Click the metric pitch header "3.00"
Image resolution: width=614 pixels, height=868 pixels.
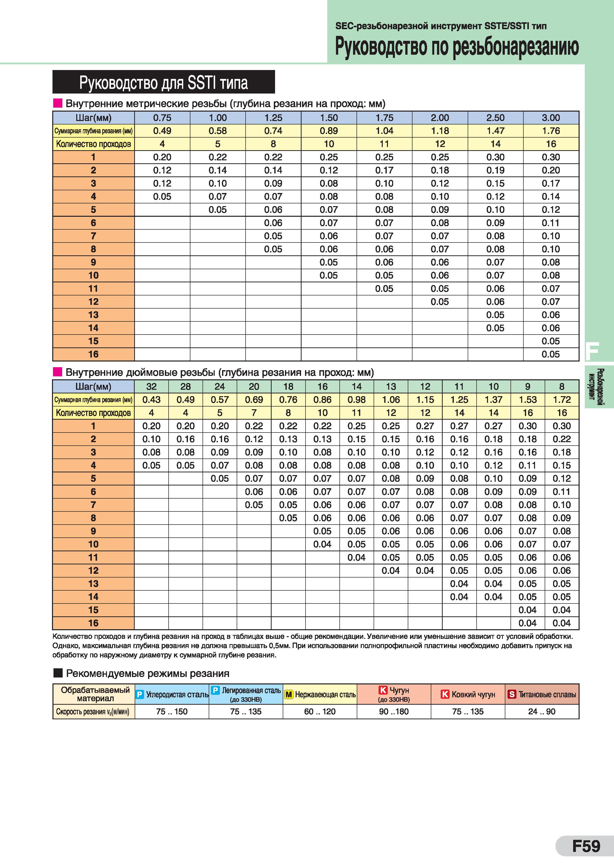tap(551, 118)
